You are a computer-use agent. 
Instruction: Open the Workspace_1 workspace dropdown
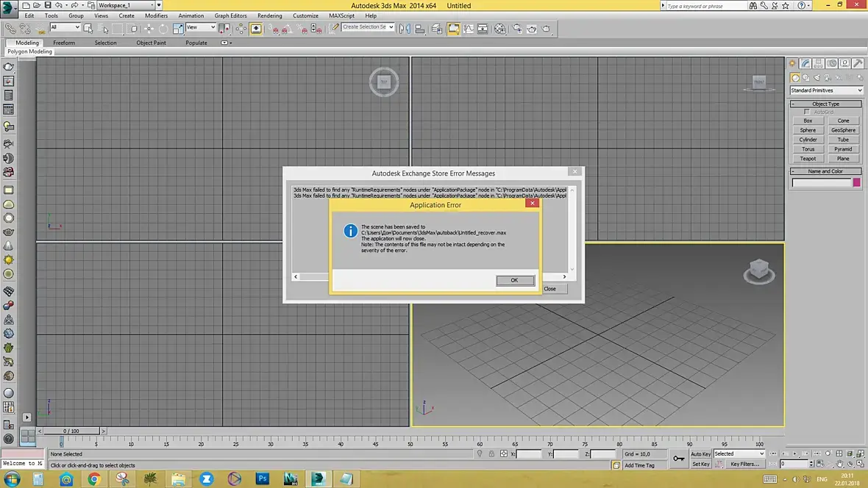pyautogui.click(x=127, y=5)
